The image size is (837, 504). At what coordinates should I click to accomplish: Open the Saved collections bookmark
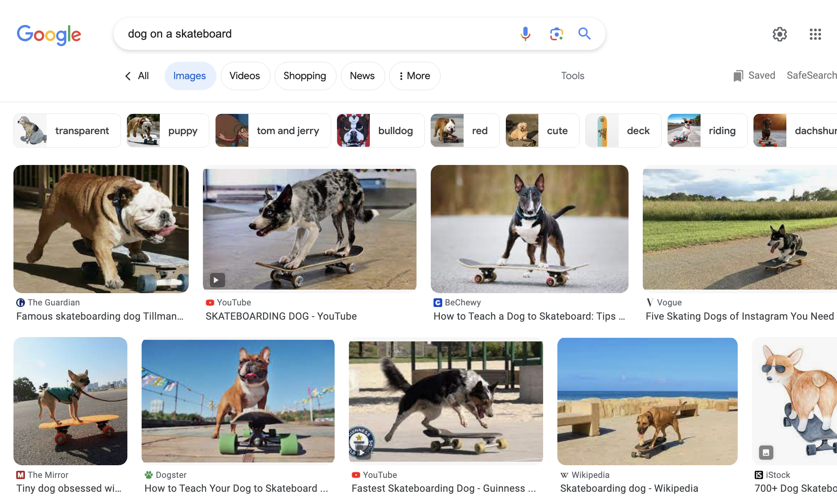click(x=754, y=76)
